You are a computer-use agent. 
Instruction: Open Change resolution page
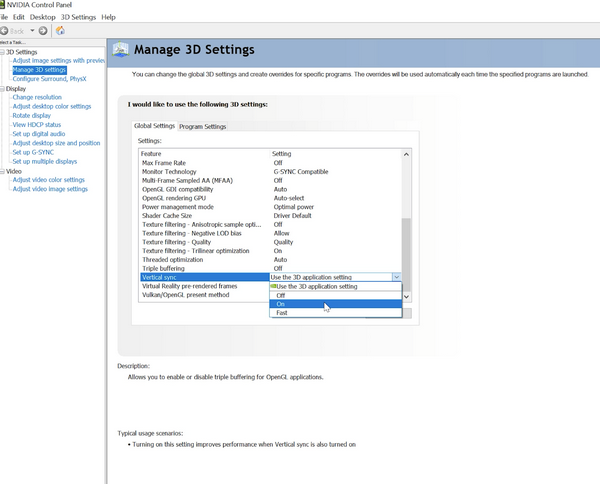37,97
